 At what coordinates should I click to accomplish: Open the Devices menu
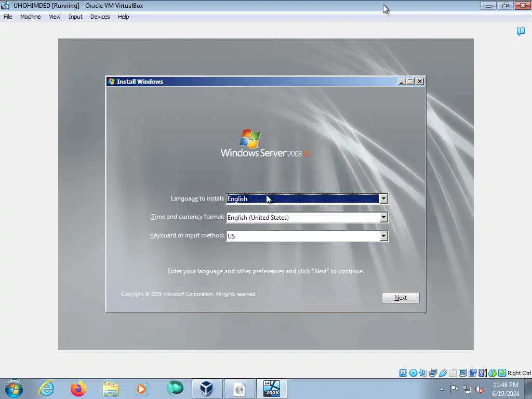point(100,17)
